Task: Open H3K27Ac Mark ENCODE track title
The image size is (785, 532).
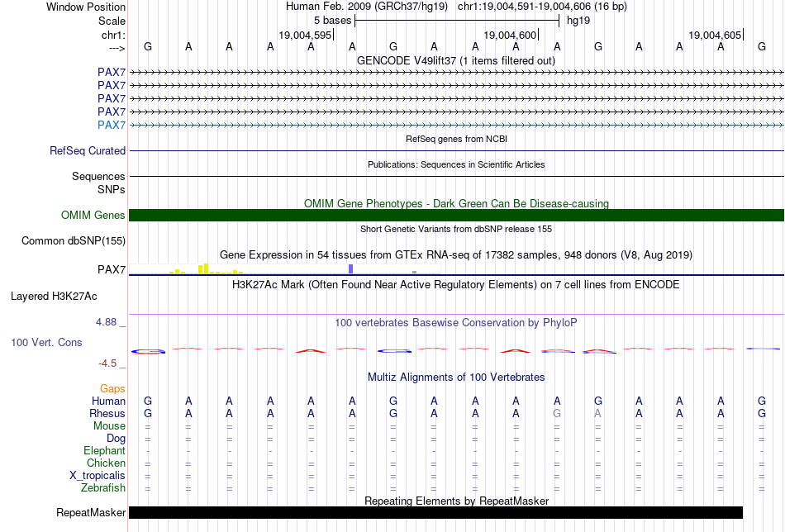Action: (x=456, y=285)
